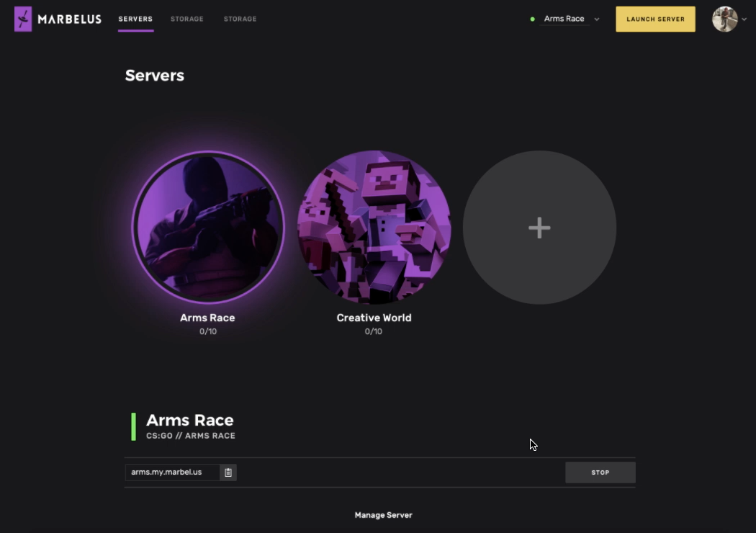Viewport: 756px width, 533px height.
Task: Click the Marbelus logo icon
Action: [x=23, y=19]
